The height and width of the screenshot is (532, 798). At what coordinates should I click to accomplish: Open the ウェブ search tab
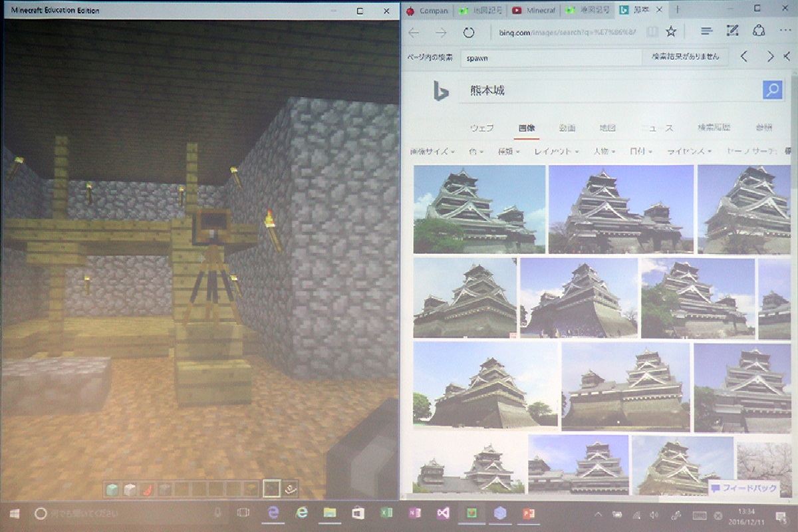[481, 128]
